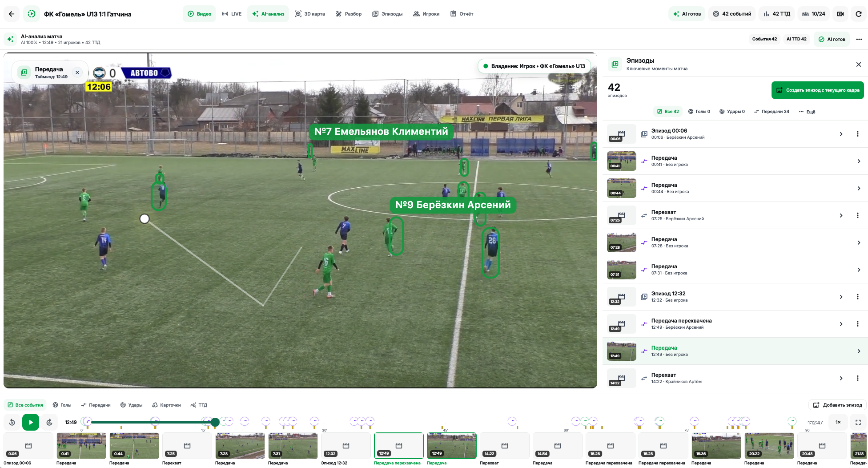This screenshot has height=468, width=868.
Task: Filter timeline by ТТД
Action: (199, 405)
